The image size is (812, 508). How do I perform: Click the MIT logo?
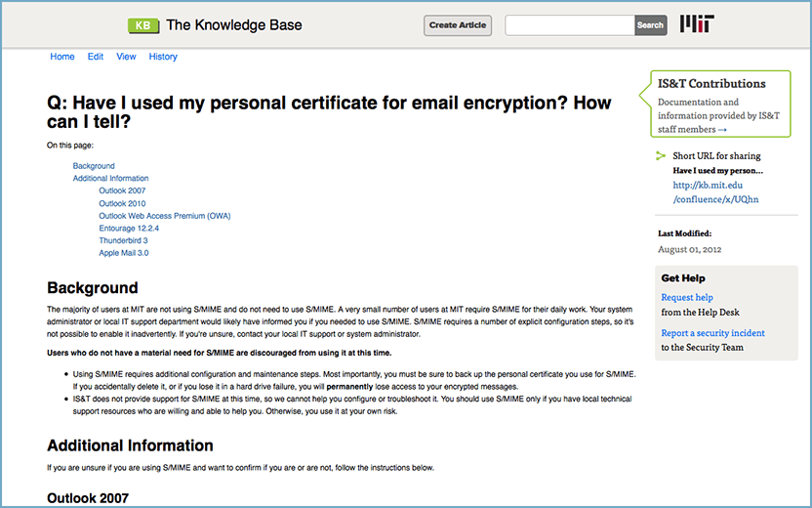(697, 24)
